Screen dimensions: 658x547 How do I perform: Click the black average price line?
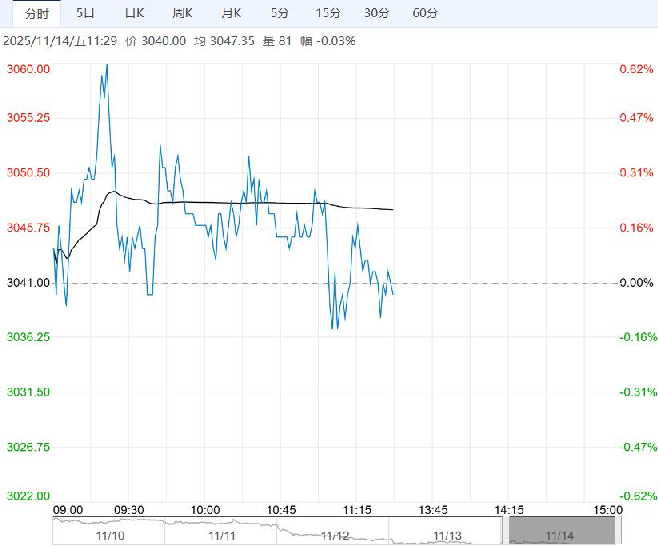tap(250, 203)
